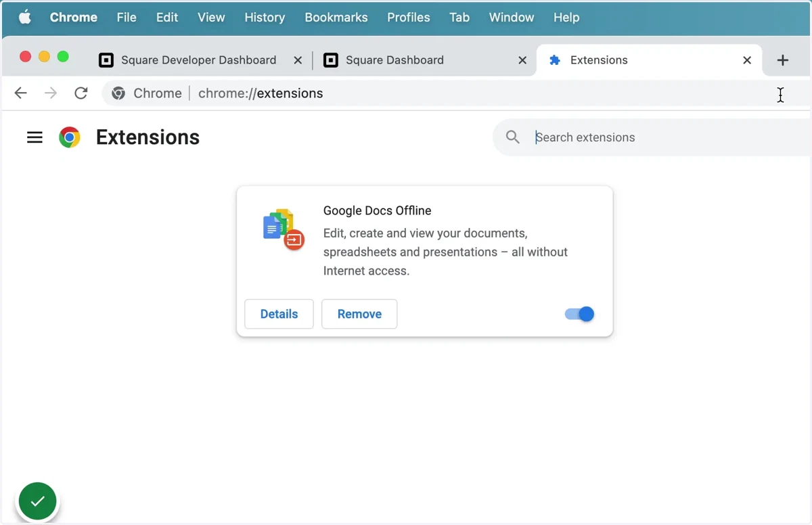Disable the Google Docs Offline toggle

pyautogui.click(x=579, y=314)
